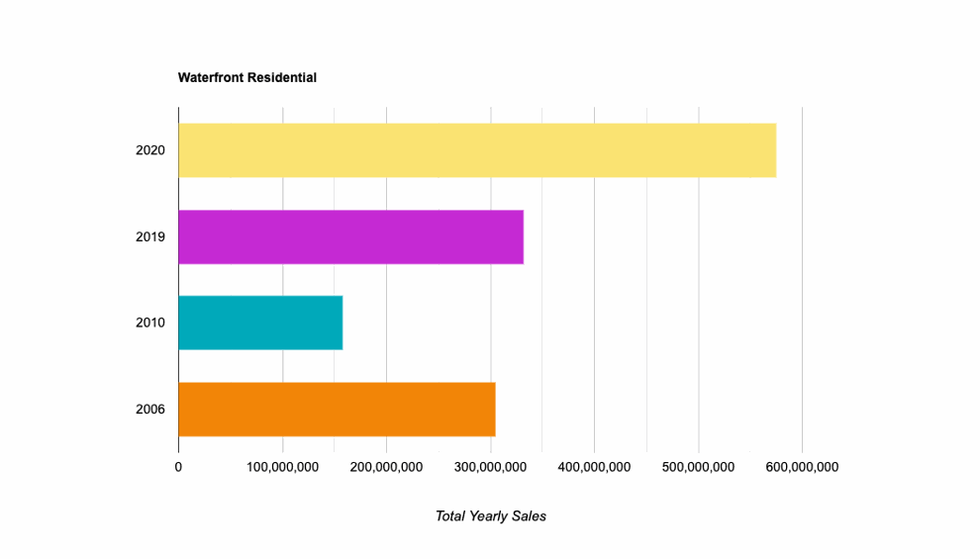This screenshot has height=559, width=980.
Task: Click the '200,000,000' axis value
Action: pos(386,467)
